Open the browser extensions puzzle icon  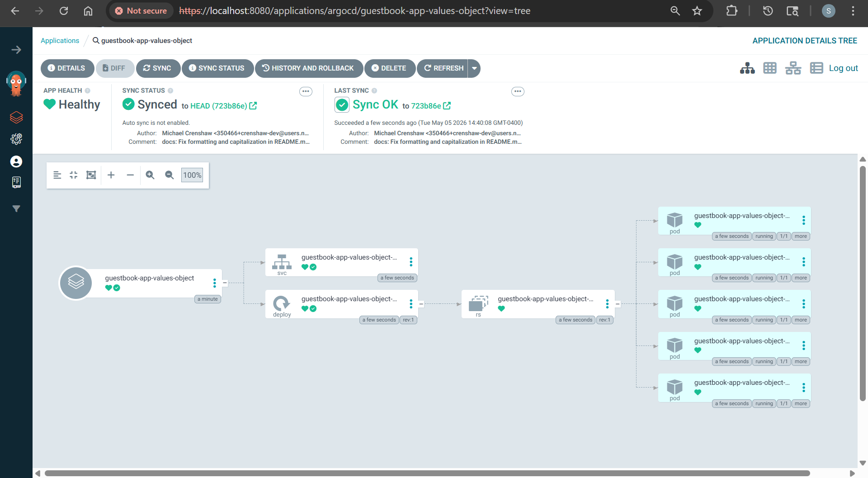731,11
